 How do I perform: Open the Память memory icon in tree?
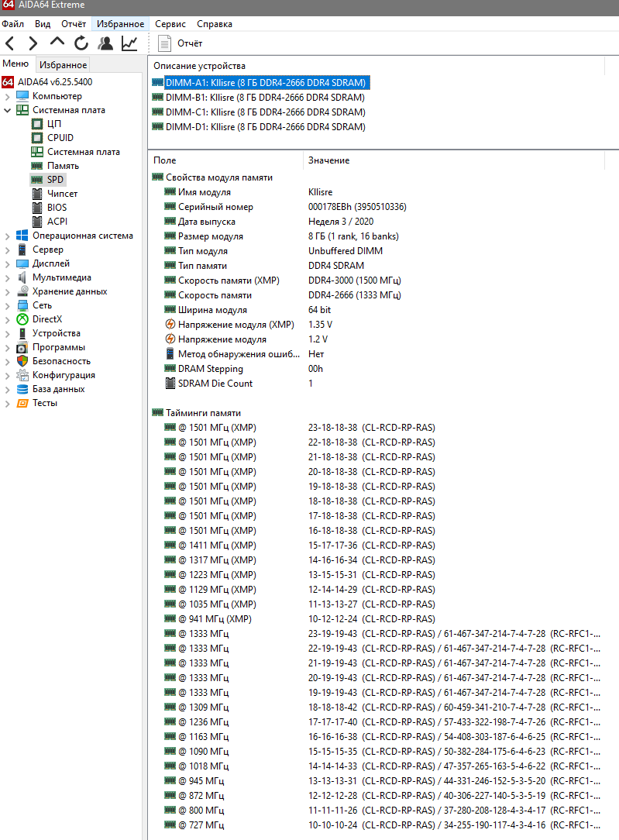37,166
